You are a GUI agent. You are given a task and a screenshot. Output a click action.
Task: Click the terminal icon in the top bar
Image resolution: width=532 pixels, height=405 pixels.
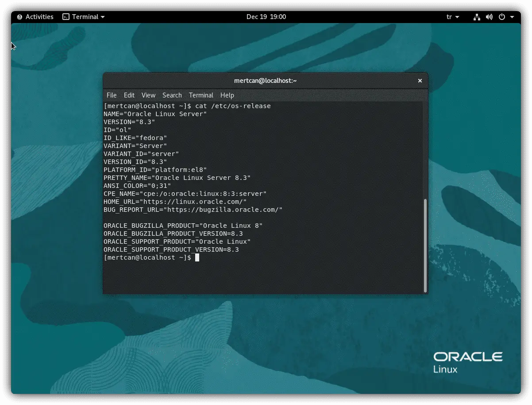pyautogui.click(x=66, y=17)
